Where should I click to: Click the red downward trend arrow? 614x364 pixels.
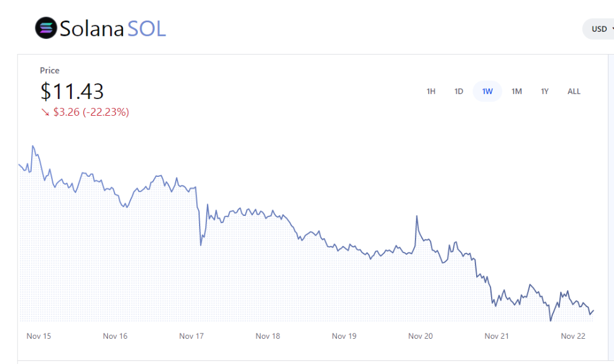[x=45, y=112]
